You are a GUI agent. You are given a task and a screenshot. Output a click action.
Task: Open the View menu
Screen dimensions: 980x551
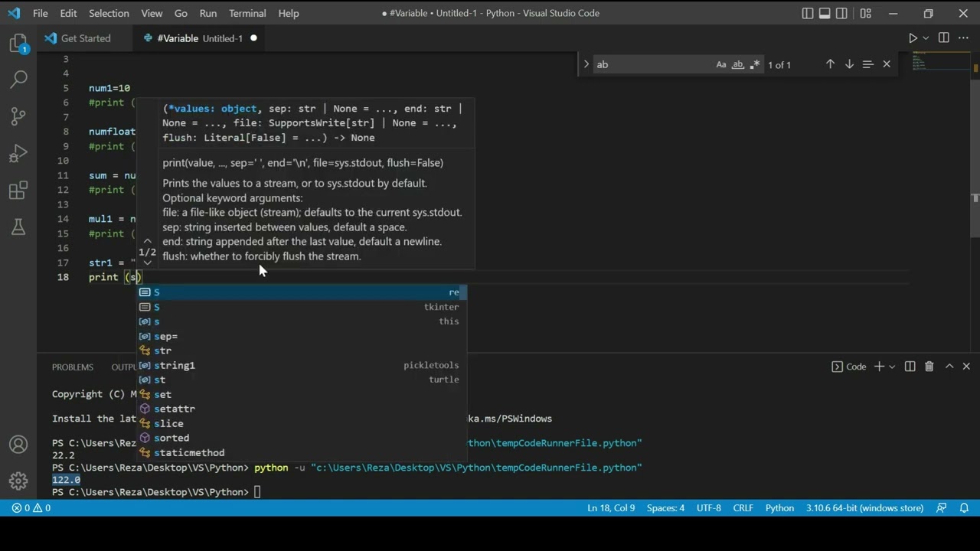pyautogui.click(x=152, y=13)
